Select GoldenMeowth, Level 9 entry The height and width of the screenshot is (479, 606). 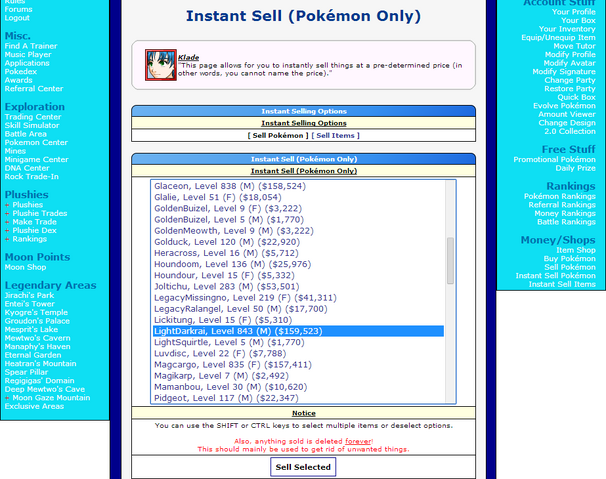298,231
